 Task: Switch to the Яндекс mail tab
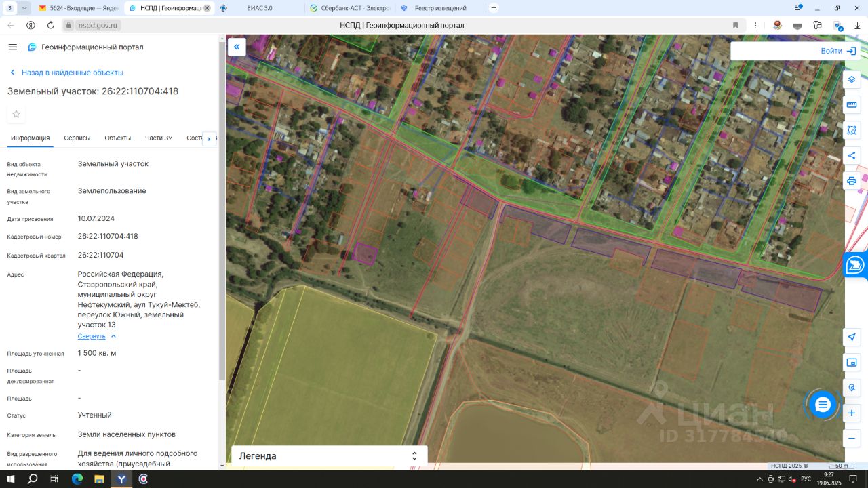coord(78,8)
